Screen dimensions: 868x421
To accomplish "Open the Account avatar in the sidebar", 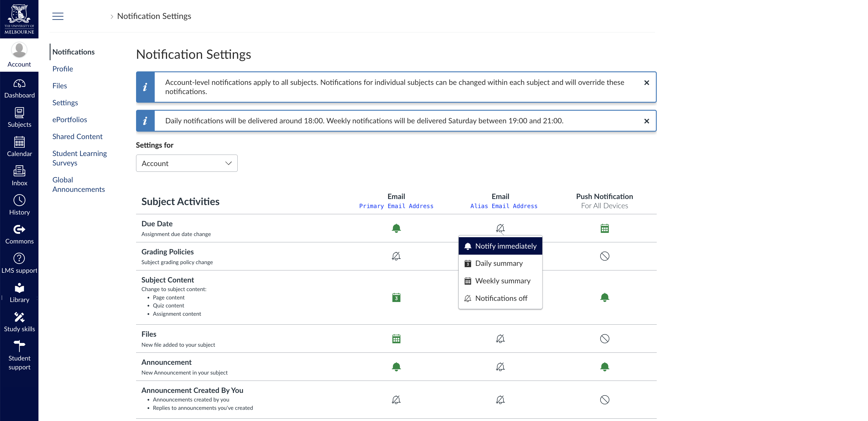I will [19, 54].
